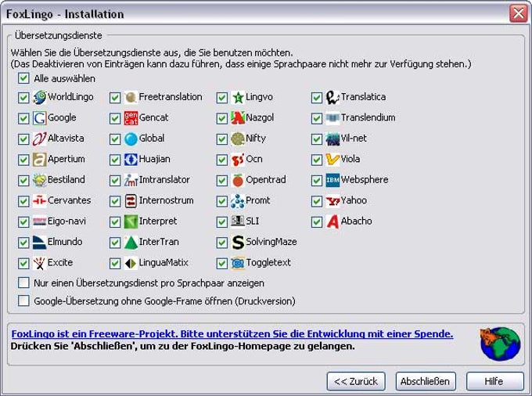Click the Nifty icon
532x396 pixels.
tap(238, 139)
